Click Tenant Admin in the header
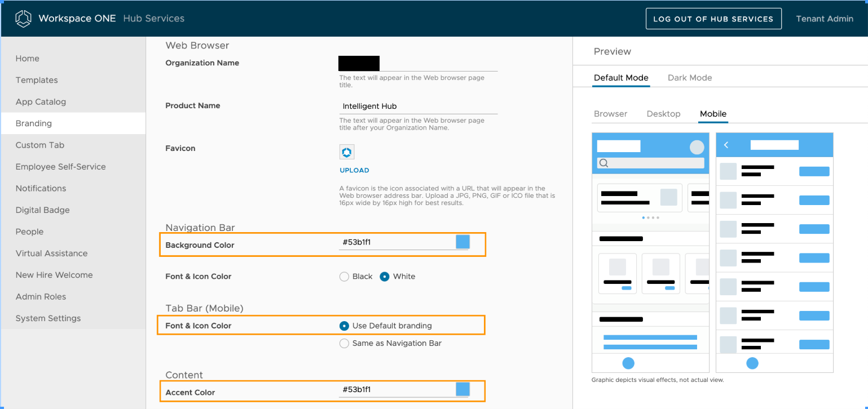The width and height of the screenshot is (868, 409). click(x=825, y=19)
